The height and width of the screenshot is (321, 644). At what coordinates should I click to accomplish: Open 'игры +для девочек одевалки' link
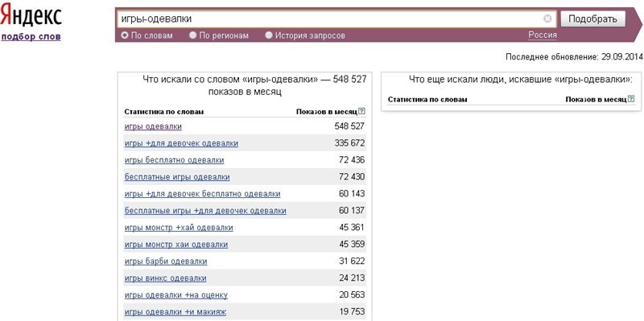click(x=181, y=143)
